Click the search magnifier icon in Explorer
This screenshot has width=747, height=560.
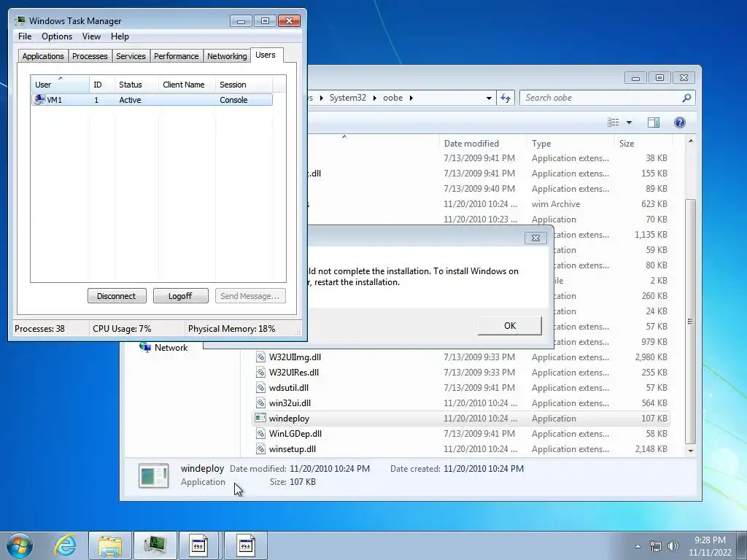pos(686,98)
